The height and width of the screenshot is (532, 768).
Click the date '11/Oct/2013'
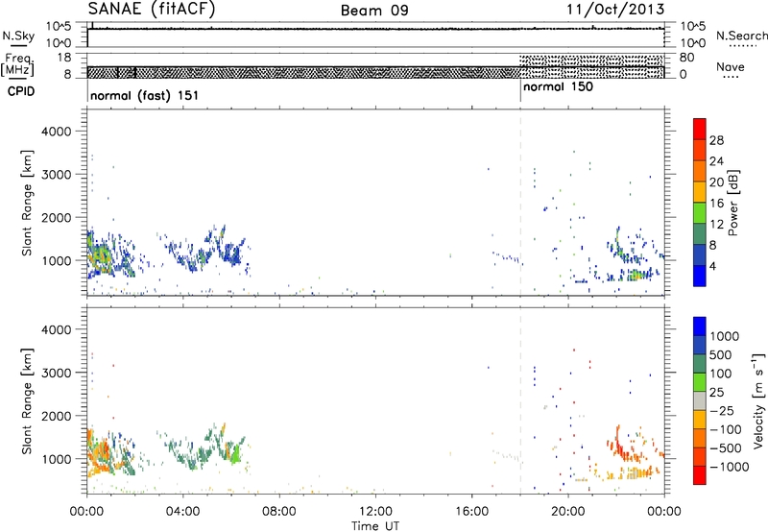click(x=615, y=10)
